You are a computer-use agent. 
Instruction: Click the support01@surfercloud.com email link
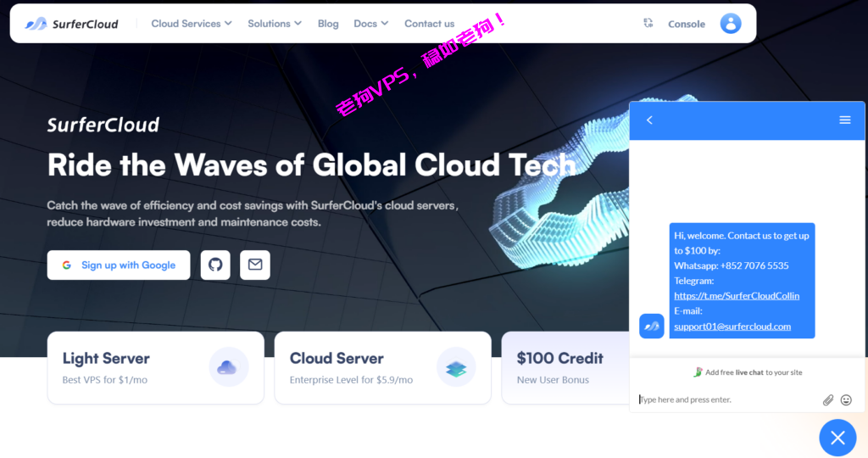click(x=732, y=327)
